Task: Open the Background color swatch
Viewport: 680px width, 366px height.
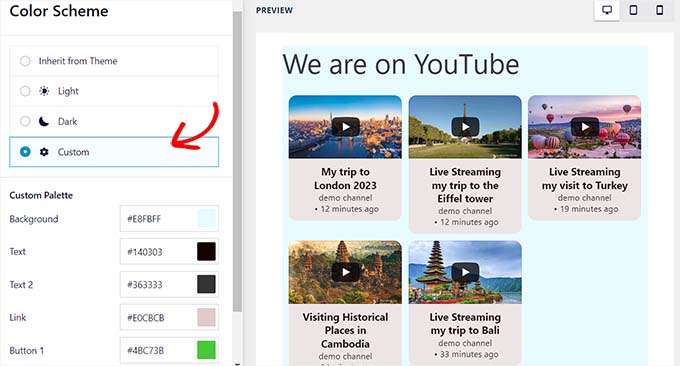Action: point(206,219)
